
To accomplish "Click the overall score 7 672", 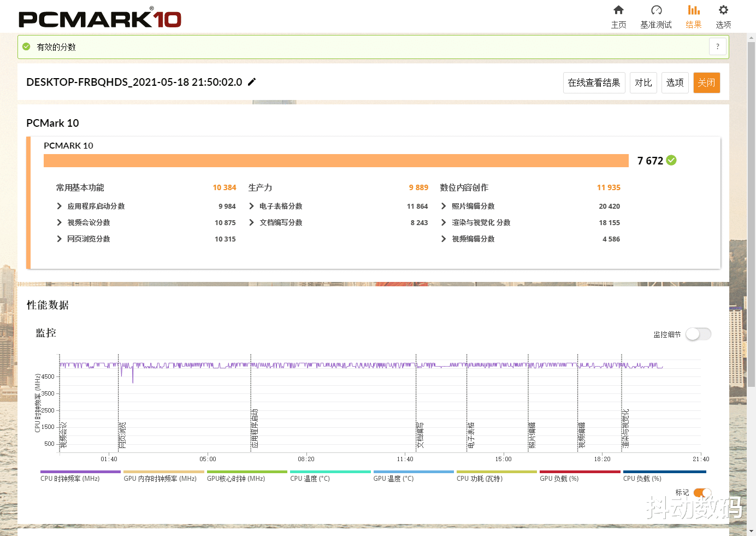I will click(650, 161).
